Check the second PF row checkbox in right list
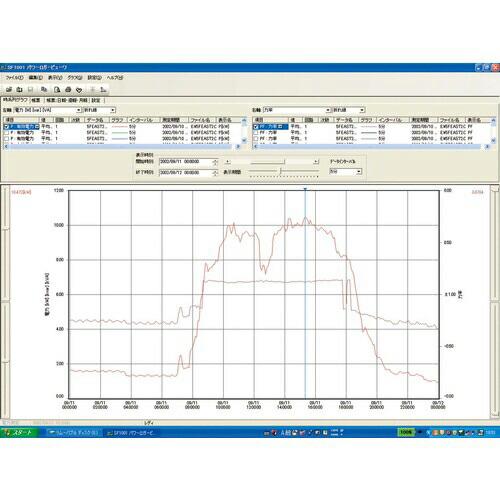The image size is (500, 500). (256, 133)
